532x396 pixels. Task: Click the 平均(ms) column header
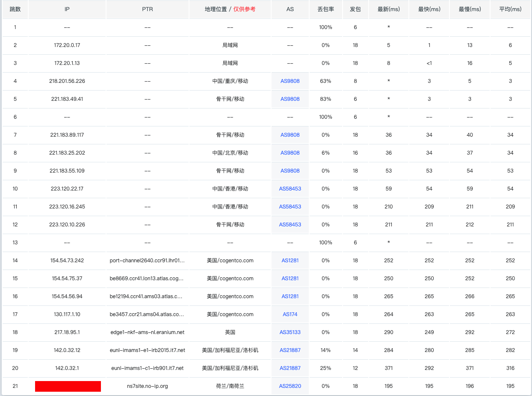(510, 9)
